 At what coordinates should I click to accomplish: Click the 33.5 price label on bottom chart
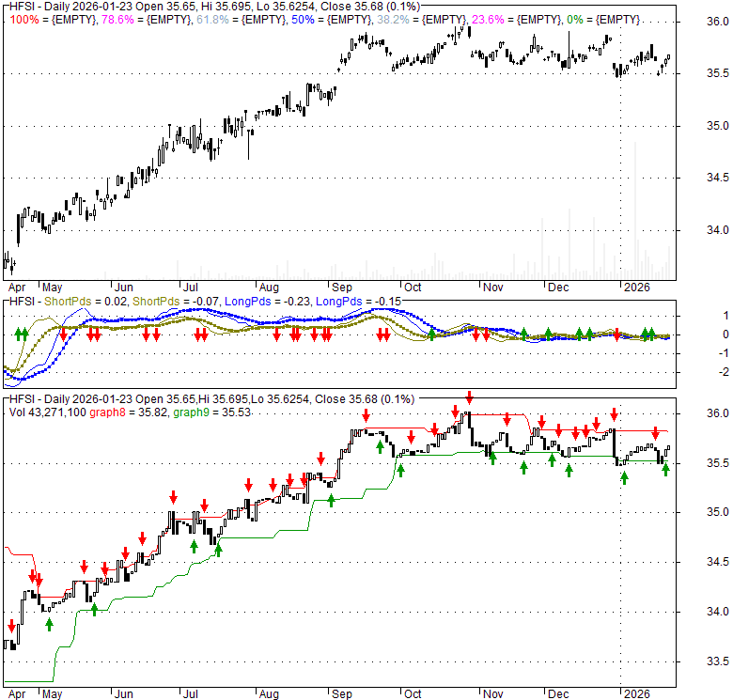tap(717, 661)
